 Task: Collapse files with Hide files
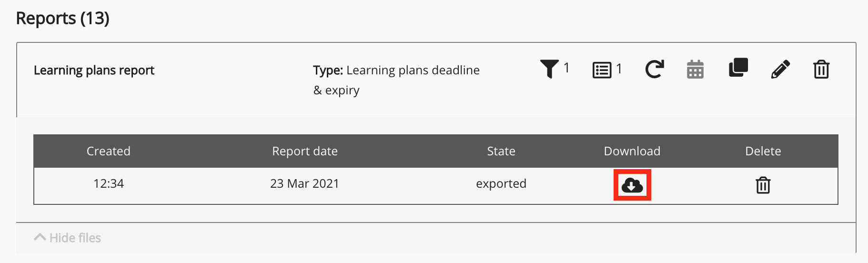(x=75, y=238)
